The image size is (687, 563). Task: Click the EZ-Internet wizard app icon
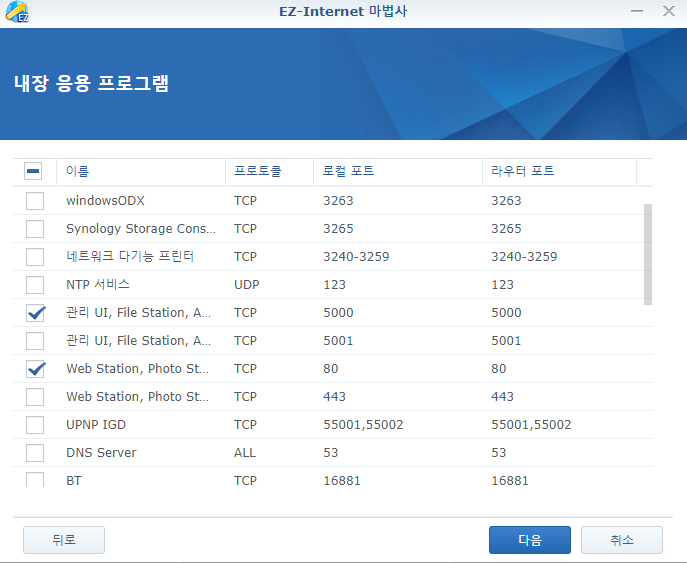(x=17, y=11)
